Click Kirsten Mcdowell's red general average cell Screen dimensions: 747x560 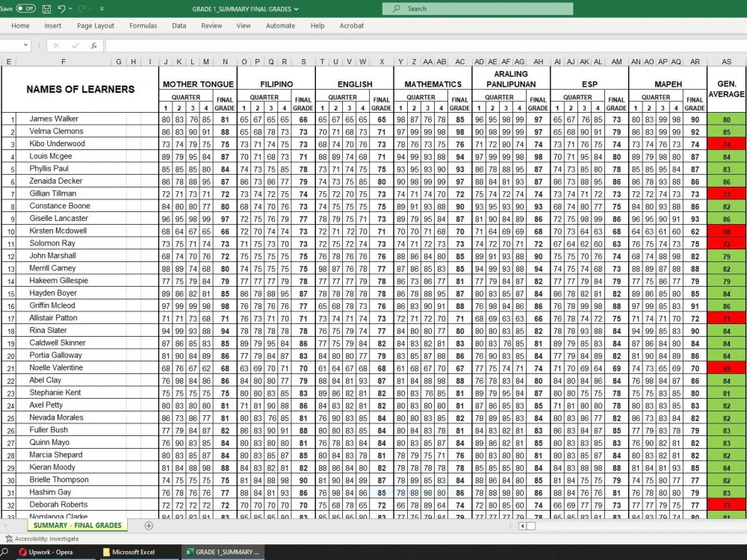coord(727,231)
